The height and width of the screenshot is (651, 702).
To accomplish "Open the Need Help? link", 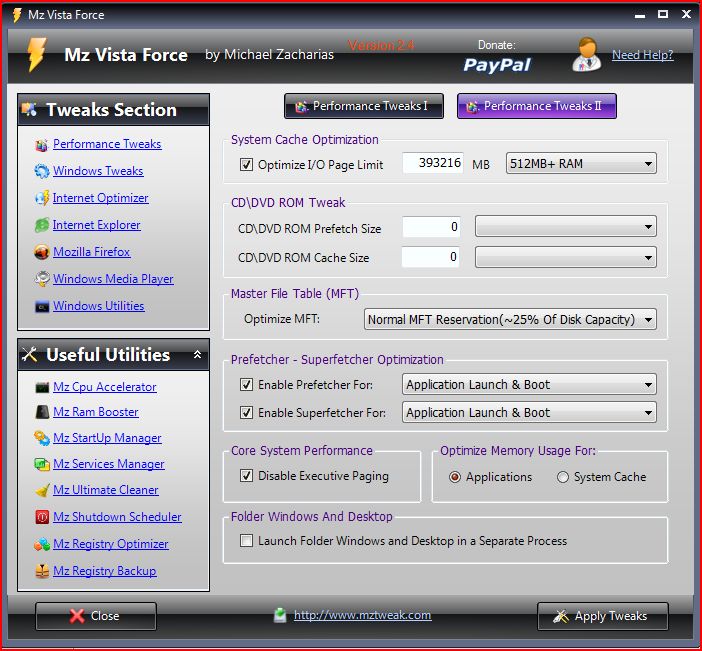I will click(642, 55).
